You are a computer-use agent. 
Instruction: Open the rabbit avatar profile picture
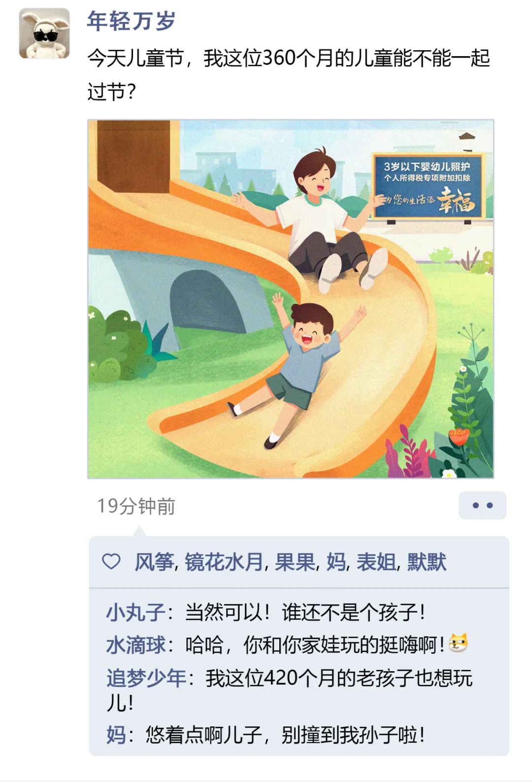click(44, 34)
